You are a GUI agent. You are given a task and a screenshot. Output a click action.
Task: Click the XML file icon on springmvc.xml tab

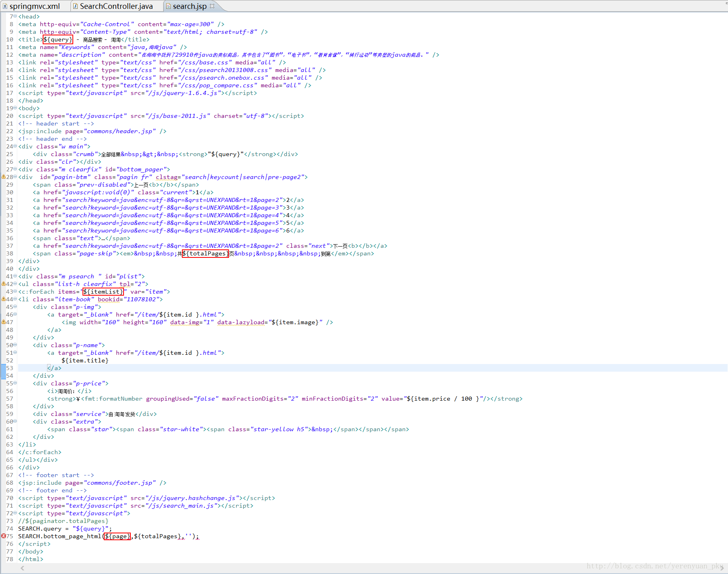tap(5, 6)
